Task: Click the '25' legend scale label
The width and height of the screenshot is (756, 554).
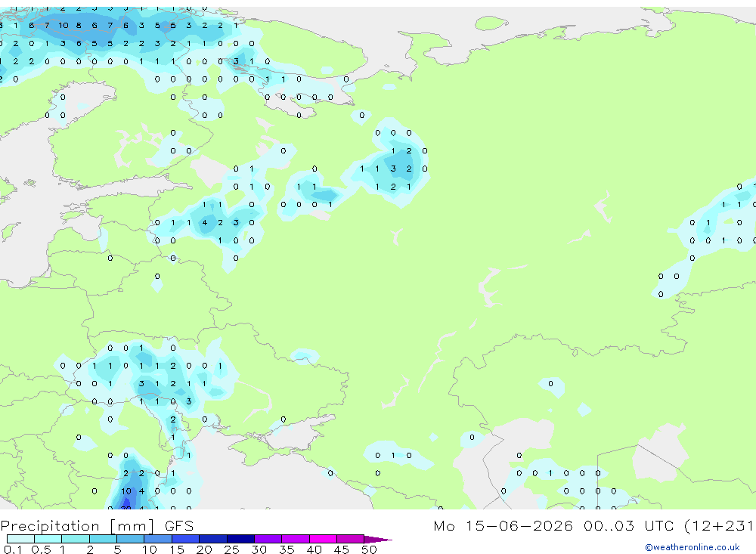Action: tap(231, 549)
